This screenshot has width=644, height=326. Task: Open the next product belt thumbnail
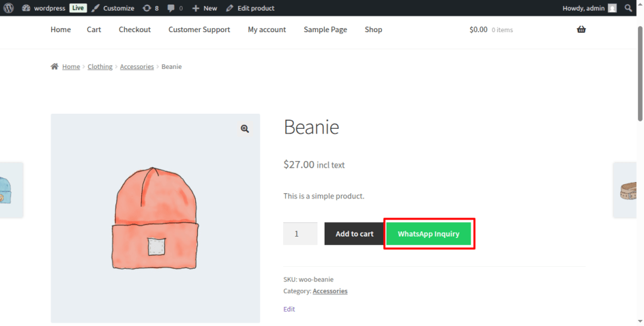click(x=628, y=190)
